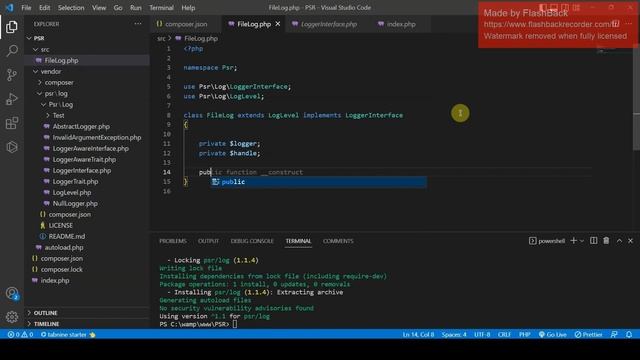Image resolution: width=640 pixels, height=360 pixels.
Task: Click the editor vertical scrollbar
Action: [636, 97]
